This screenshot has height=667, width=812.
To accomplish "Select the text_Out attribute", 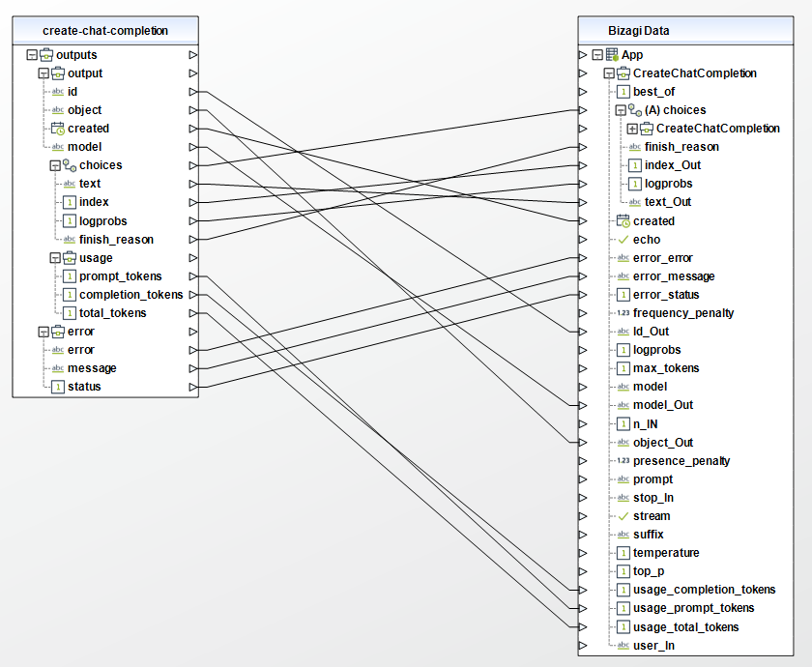I will coord(668,202).
